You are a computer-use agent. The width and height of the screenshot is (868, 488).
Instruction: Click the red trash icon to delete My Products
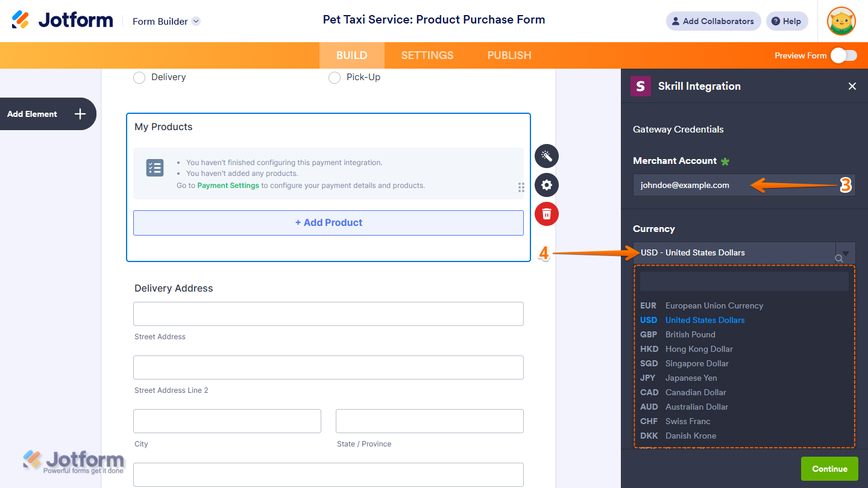coord(546,214)
